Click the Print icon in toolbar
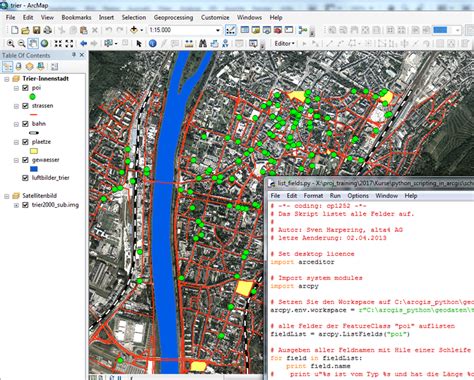 (47, 30)
